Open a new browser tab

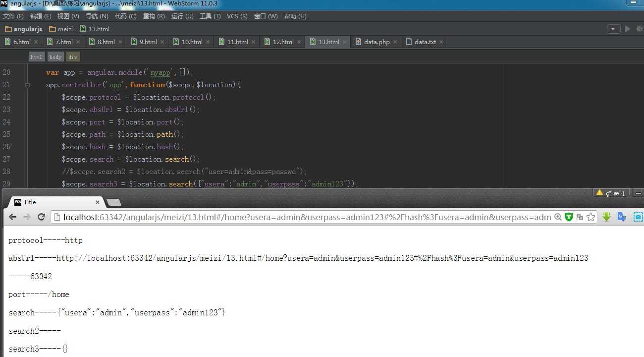point(114,202)
